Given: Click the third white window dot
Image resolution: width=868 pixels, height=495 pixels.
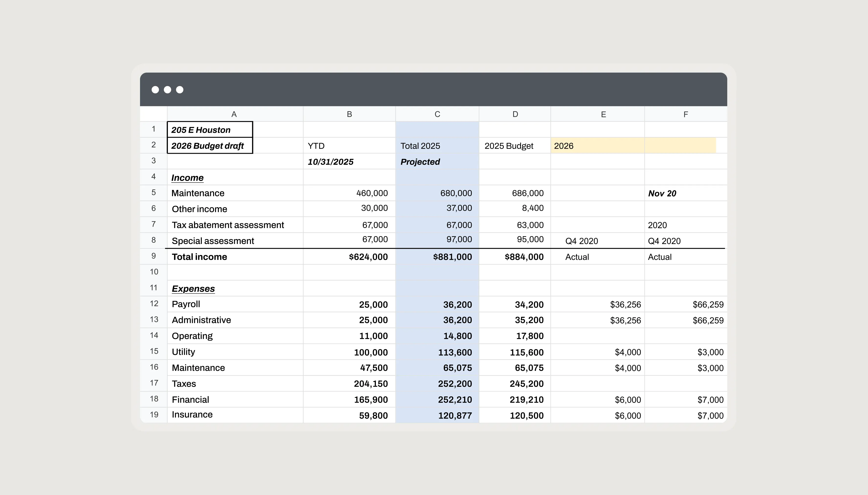Looking at the screenshot, I should (179, 90).
